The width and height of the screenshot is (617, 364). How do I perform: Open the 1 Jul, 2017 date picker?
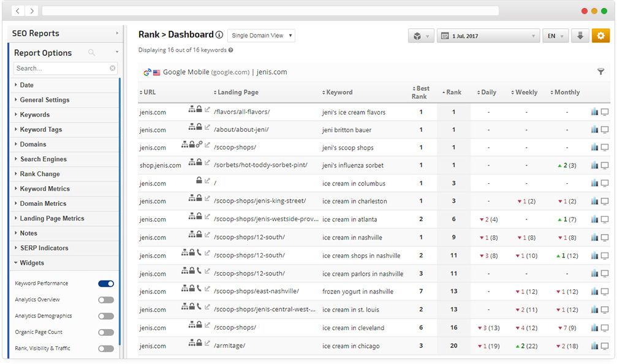click(488, 36)
